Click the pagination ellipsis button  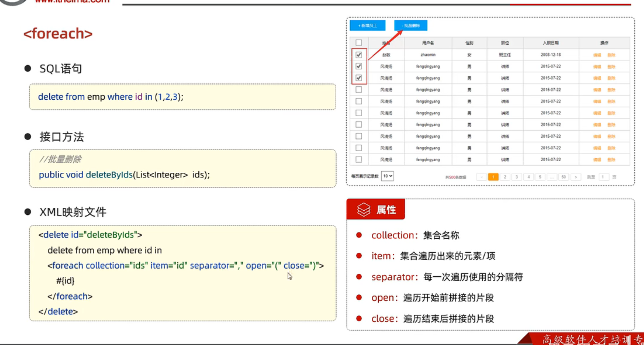tap(552, 177)
